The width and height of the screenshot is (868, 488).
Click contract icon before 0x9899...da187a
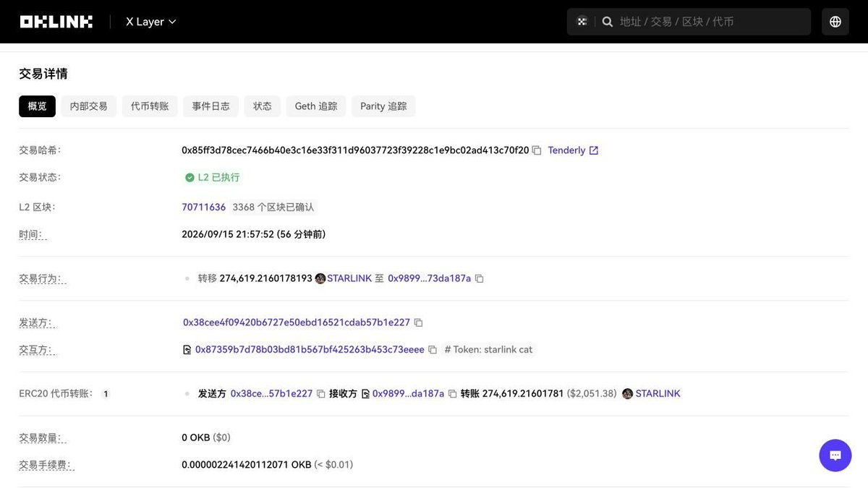tap(365, 394)
